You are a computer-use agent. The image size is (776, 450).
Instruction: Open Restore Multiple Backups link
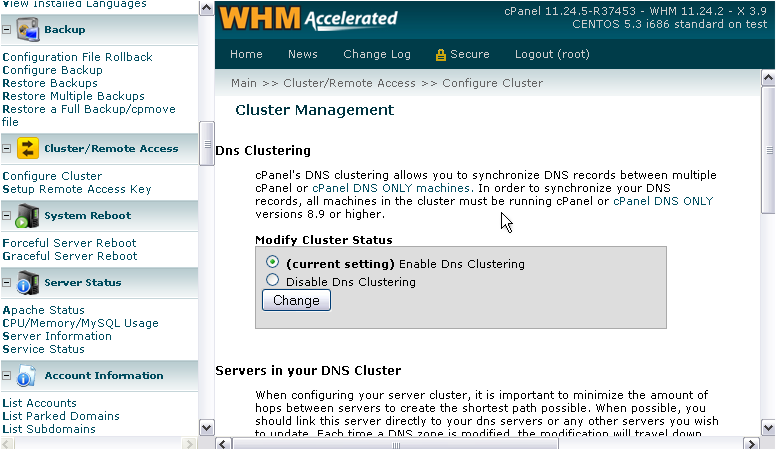click(x=73, y=96)
